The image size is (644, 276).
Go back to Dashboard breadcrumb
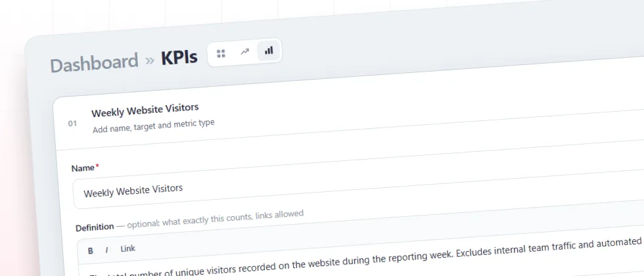94,62
